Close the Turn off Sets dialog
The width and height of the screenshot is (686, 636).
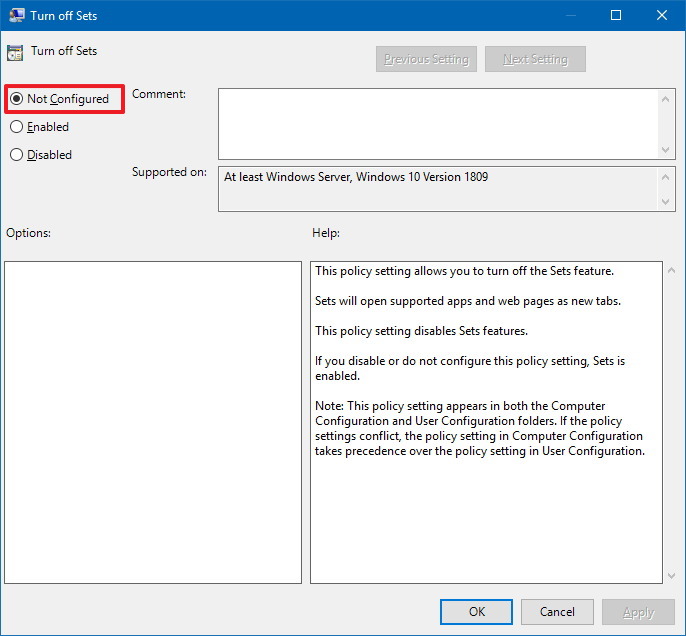click(662, 15)
